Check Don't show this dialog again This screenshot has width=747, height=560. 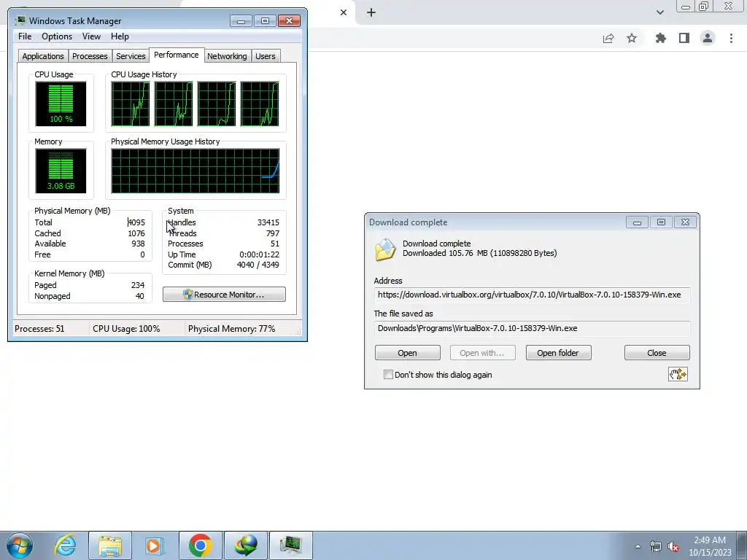tap(389, 375)
